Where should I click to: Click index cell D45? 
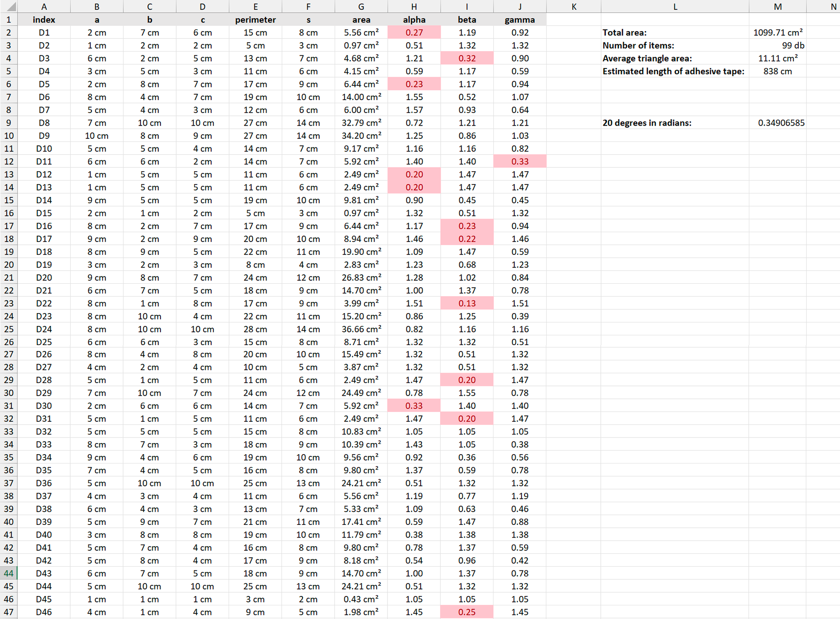(x=44, y=599)
